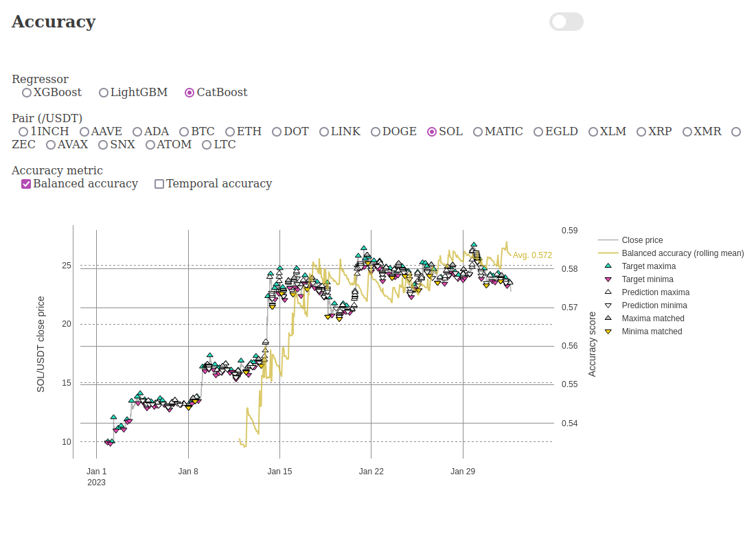This screenshot has width=756, height=545.
Task: Select the XGBoost regressor
Action: [x=27, y=93]
